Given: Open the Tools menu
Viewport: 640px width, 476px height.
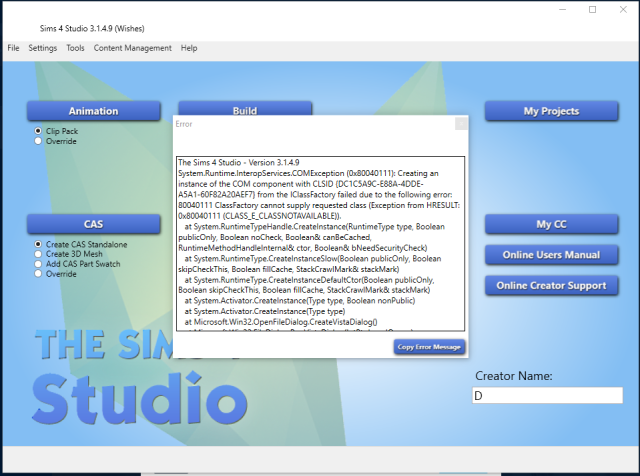Looking at the screenshot, I should 75,48.
